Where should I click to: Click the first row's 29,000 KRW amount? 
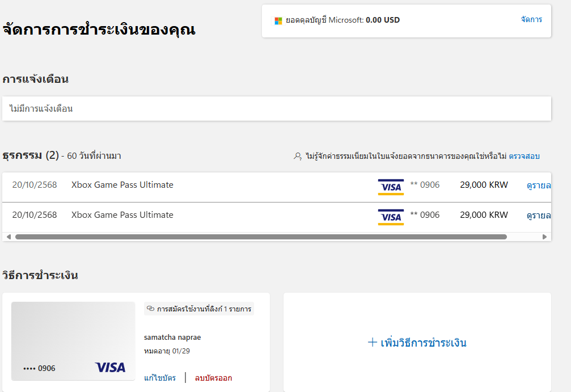(x=484, y=185)
